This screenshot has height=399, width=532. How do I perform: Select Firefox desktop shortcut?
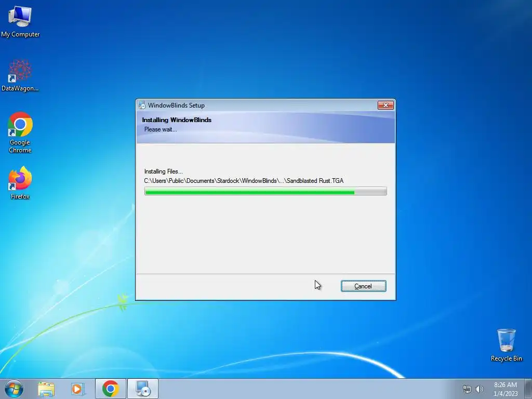20,183
